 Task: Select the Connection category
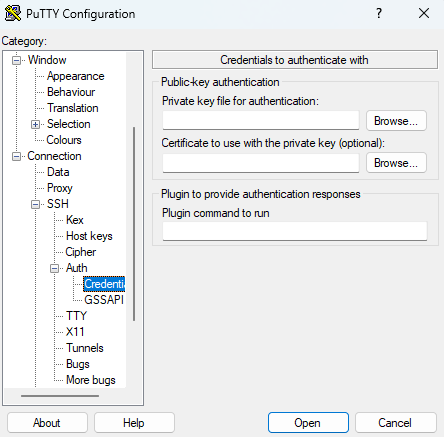click(x=54, y=156)
